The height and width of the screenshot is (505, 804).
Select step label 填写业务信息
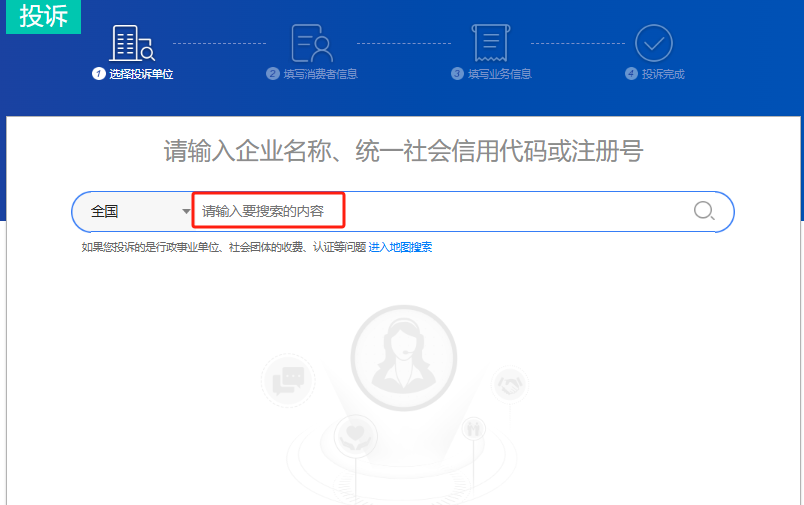coord(499,74)
